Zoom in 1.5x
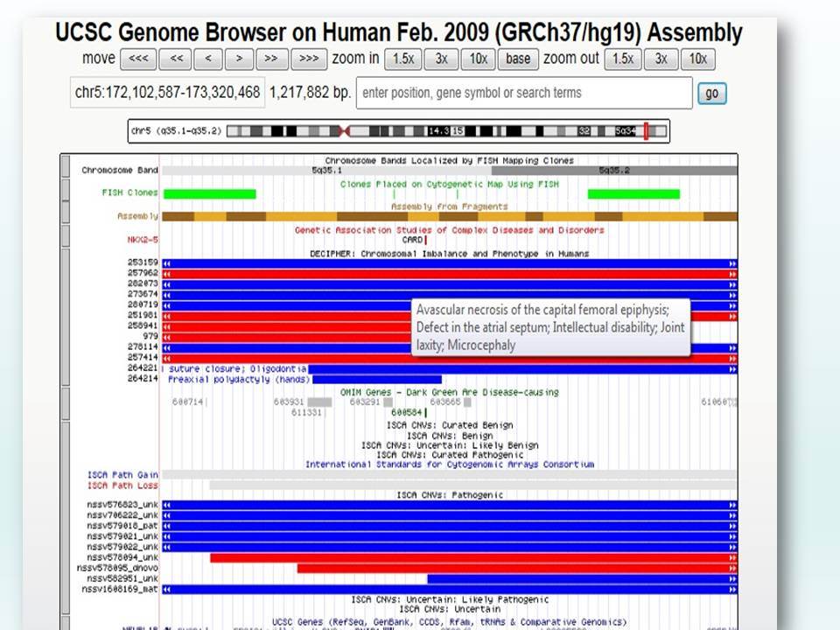Viewport: 840px width, 630px height. [402, 59]
